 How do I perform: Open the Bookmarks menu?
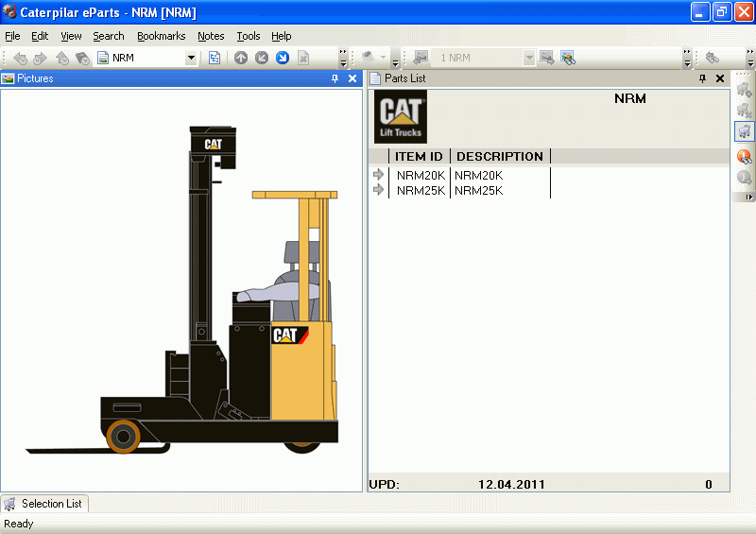pyautogui.click(x=161, y=36)
